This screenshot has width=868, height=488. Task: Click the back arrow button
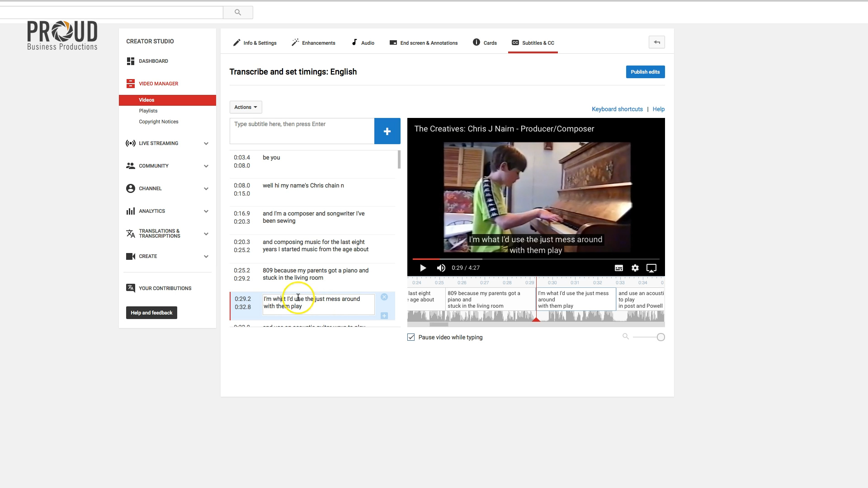pyautogui.click(x=657, y=42)
